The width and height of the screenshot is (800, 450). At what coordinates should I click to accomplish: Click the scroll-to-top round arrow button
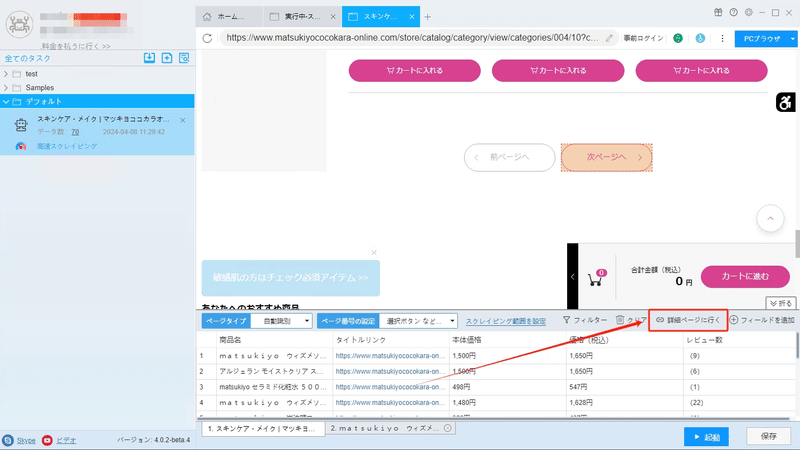770,218
